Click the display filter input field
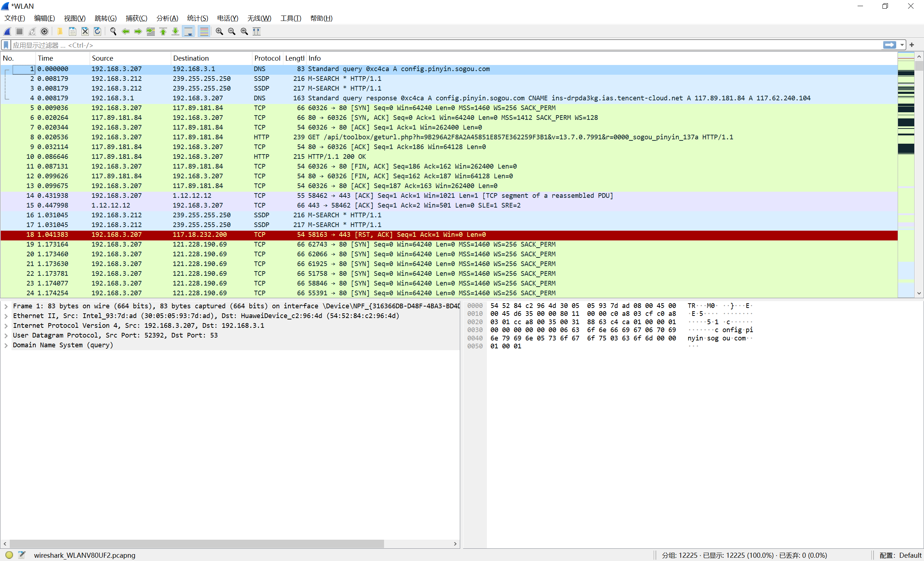Screen dimensions: 924x561 click(x=446, y=45)
